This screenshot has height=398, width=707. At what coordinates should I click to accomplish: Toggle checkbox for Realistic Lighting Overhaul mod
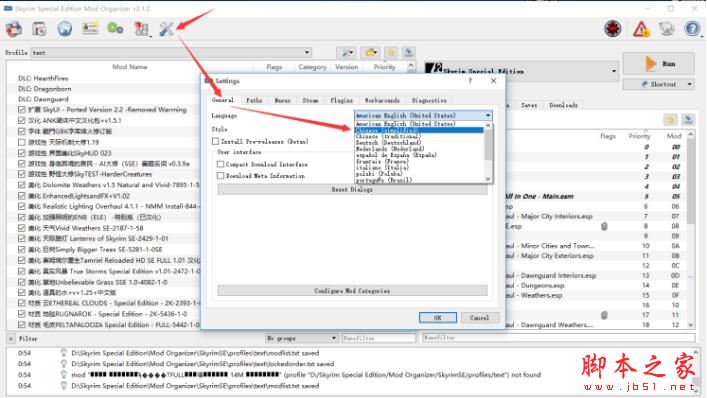click(22, 206)
